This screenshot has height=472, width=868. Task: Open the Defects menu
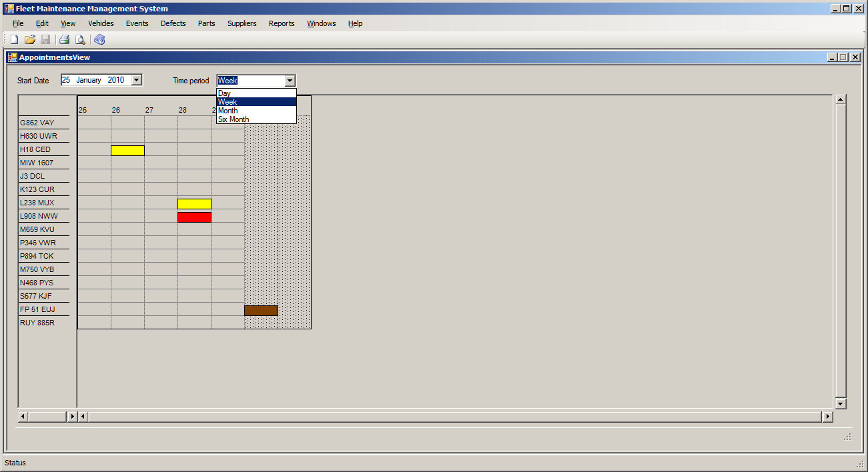pos(173,23)
